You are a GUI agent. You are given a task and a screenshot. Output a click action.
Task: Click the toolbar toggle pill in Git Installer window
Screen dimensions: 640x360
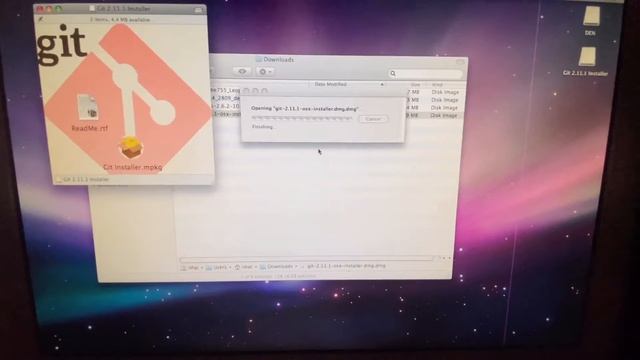(198, 10)
